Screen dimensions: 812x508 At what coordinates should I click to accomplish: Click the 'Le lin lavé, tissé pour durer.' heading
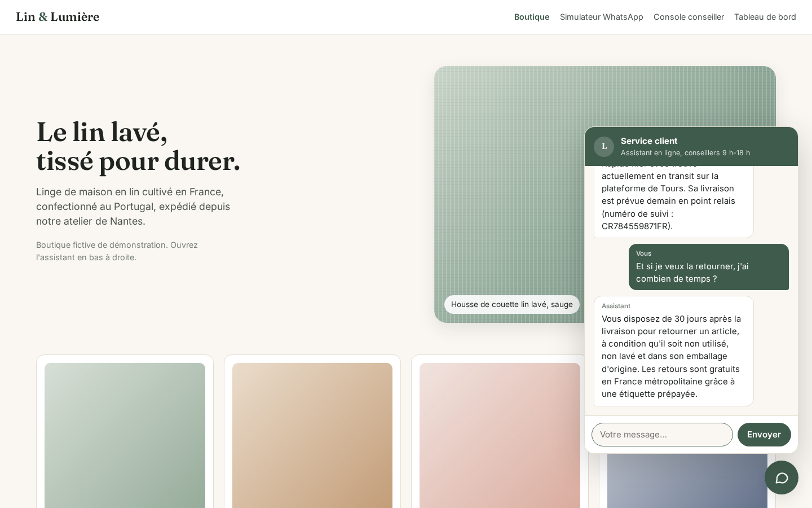coord(139,146)
